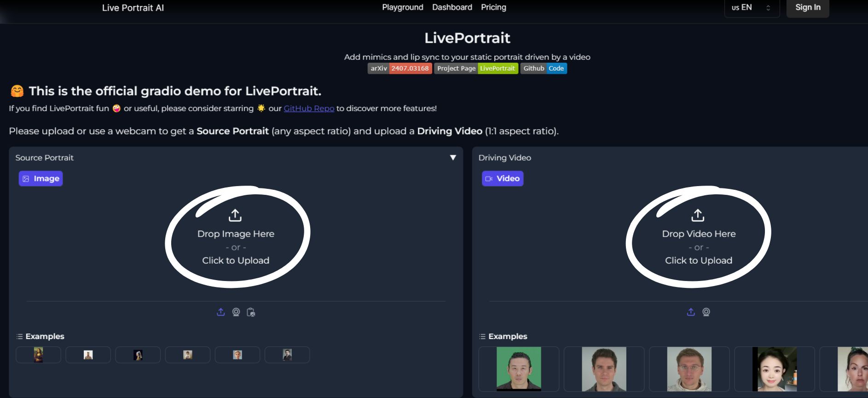Image resolution: width=868 pixels, height=398 pixels.
Task: Open the Playground menu item
Action: pos(403,7)
